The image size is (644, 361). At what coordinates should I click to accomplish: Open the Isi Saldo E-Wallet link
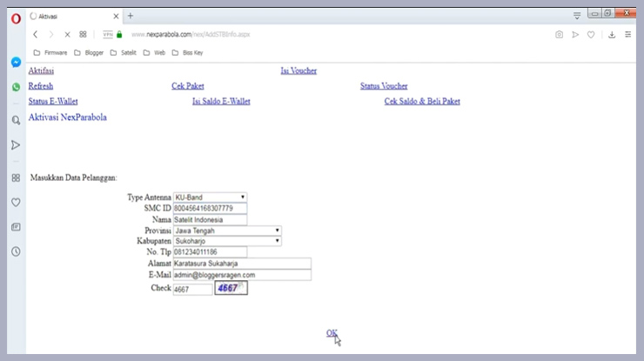[x=221, y=101]
